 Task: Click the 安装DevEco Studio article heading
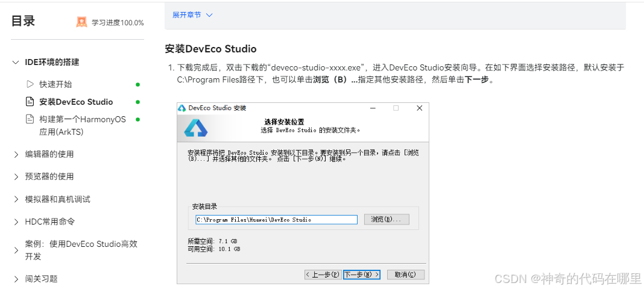click(x=210, y=49)
